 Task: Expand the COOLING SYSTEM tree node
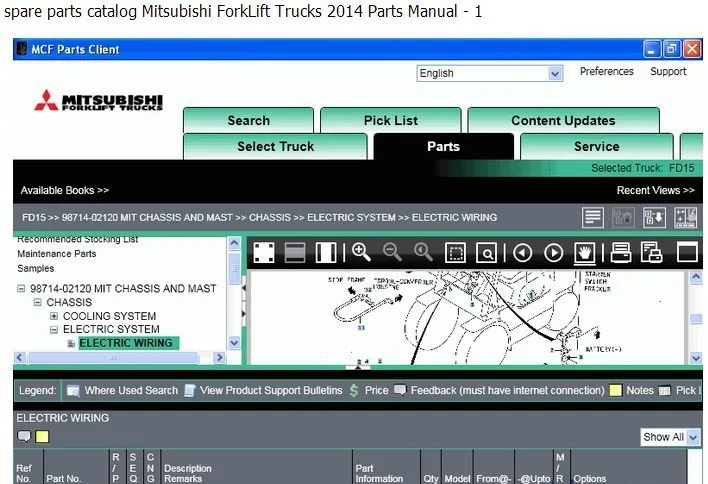[54, 316]
